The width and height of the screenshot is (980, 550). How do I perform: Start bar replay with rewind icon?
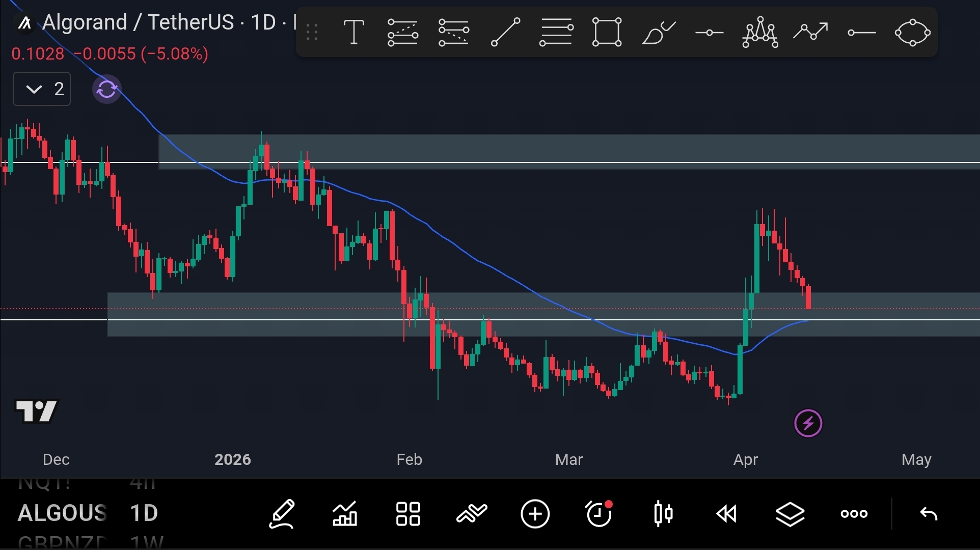(x=726, y=514)
